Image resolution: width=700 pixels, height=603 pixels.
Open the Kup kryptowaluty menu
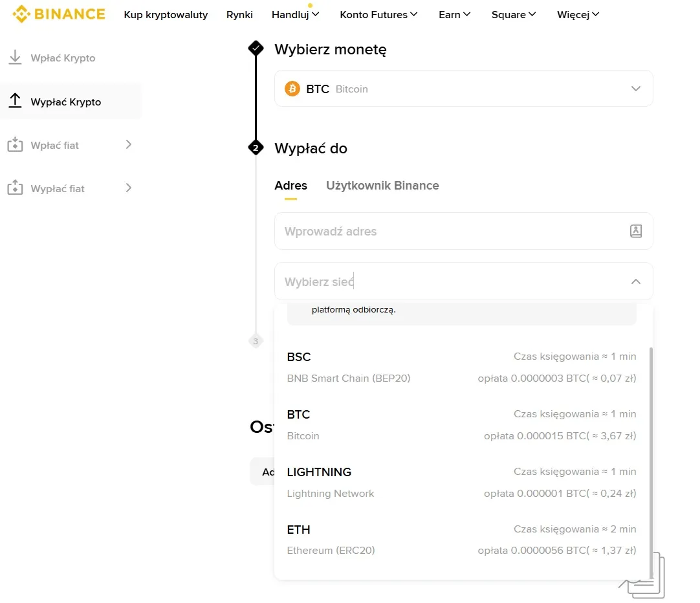(166, 15)
